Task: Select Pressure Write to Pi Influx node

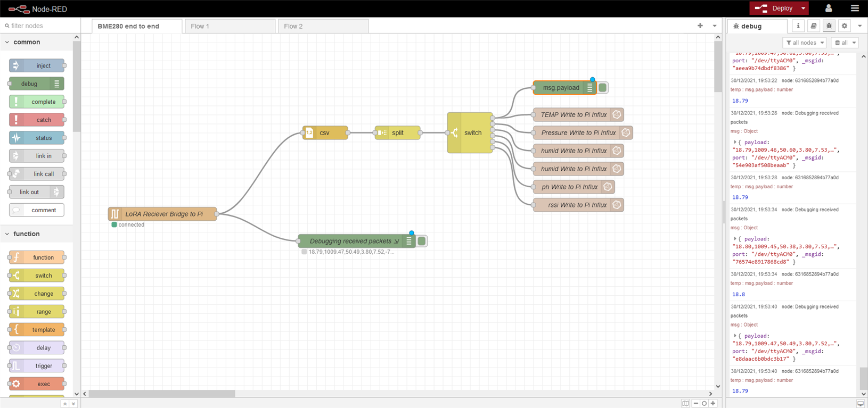Action: click(583, 133)
